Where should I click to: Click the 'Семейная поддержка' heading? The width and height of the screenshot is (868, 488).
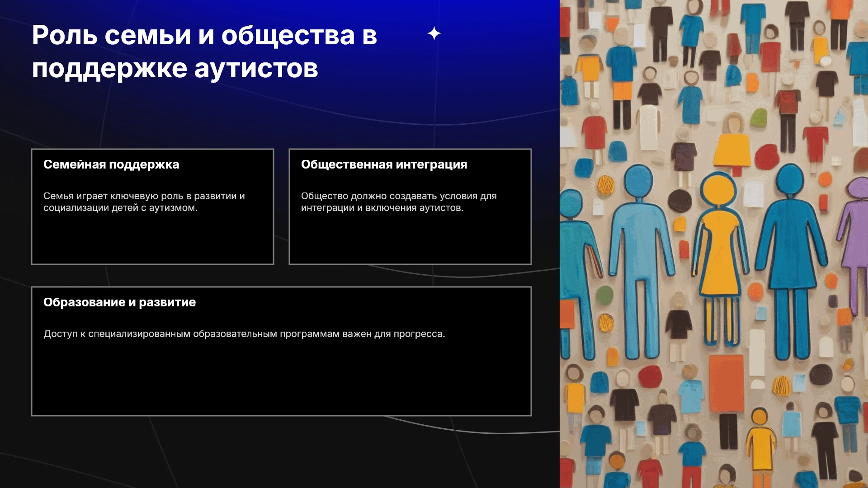click(111, 164)
